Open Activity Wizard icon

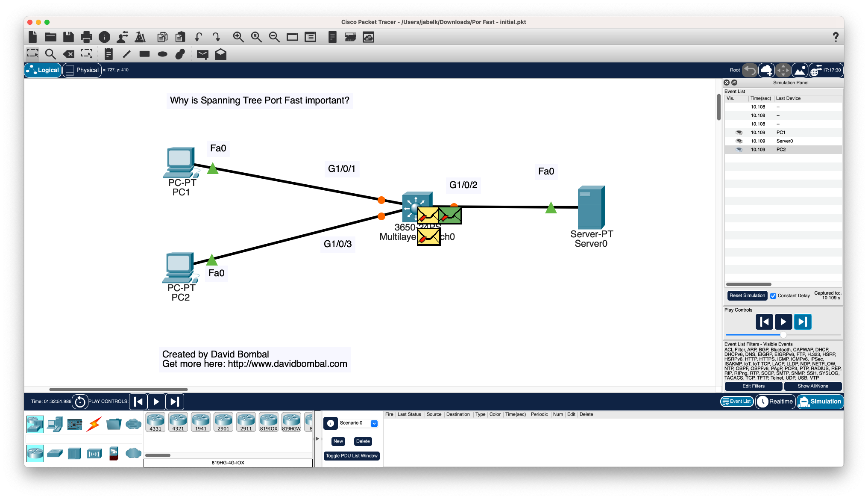tap(140, 37)
